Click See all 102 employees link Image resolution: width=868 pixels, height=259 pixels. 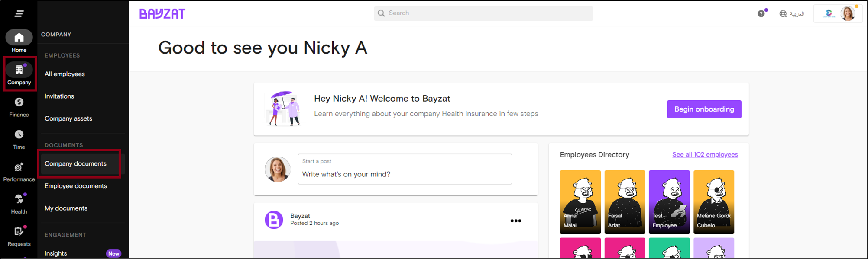point(705,155)
